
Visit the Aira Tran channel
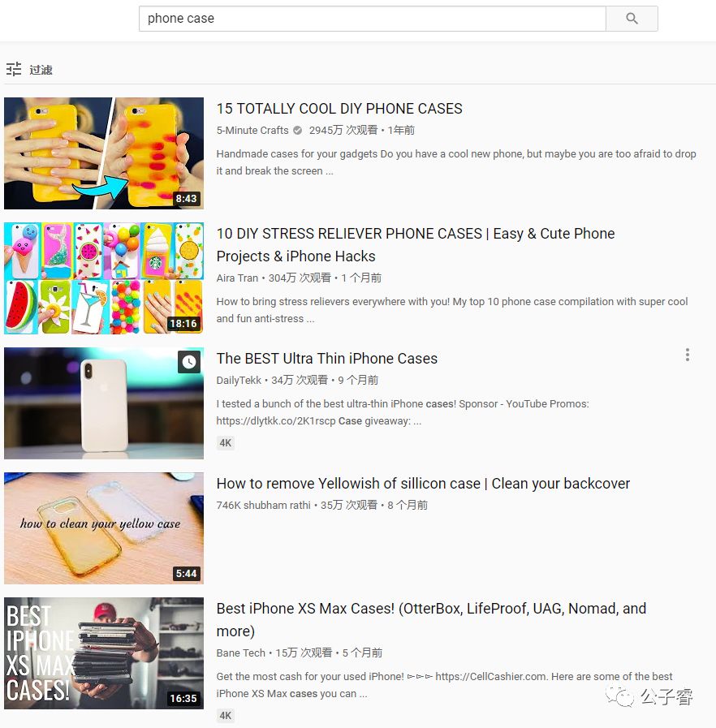[237, 278]
